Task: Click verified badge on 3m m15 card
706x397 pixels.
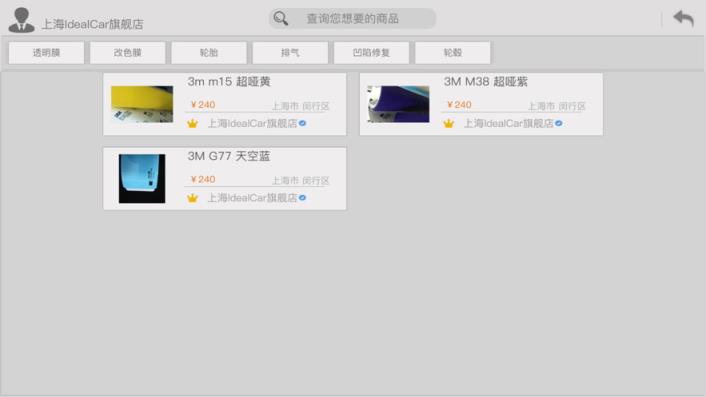Action: (302, 123)
